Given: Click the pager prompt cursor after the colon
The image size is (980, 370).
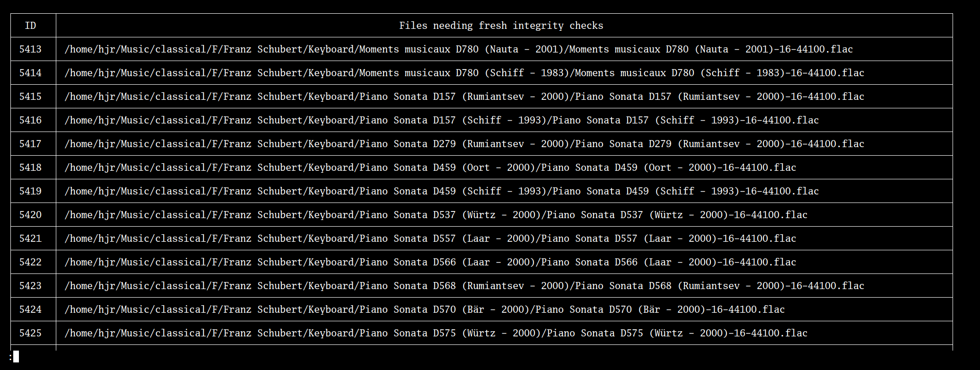Looking at the screenshot, I should tap(16, 357).
